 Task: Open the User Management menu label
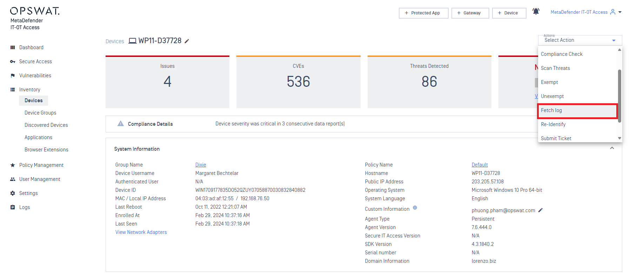[40, 179]
